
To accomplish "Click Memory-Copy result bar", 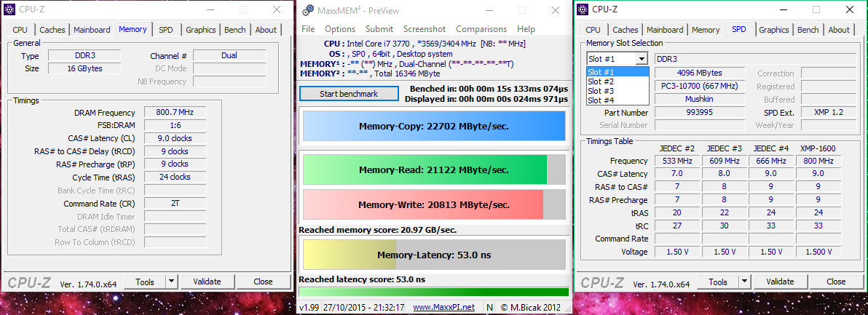I will click(x=433, y=126).
